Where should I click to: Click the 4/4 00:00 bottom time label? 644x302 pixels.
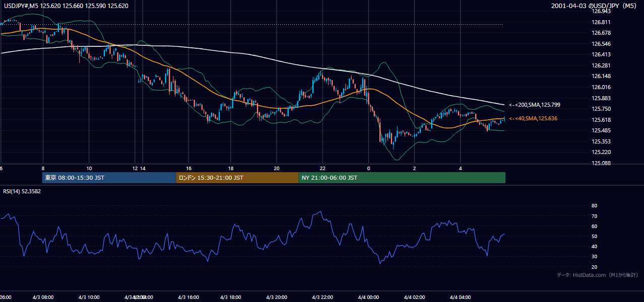pyautogui.click(x=368, y=297)
